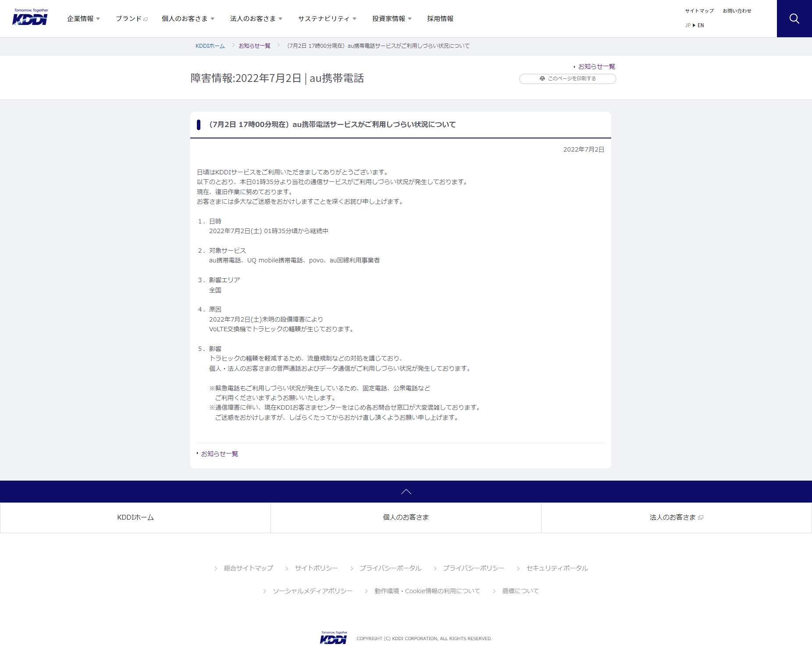The height and width of the screenshot is (655, 812).
Task: Open the サステナビリティ dropdown menu
Action: point(327,19)
